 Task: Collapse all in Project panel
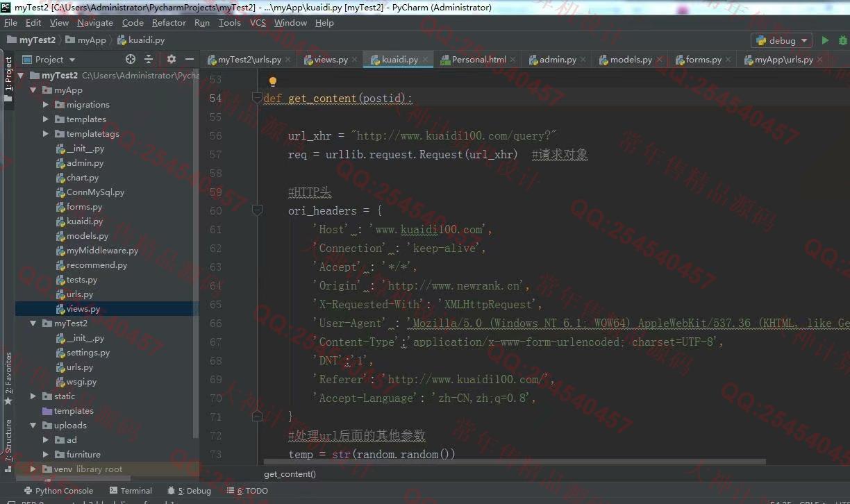[149, 59]
